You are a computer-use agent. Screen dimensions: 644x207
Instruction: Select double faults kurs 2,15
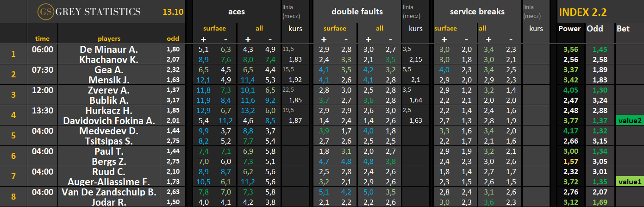click(415, 59)
